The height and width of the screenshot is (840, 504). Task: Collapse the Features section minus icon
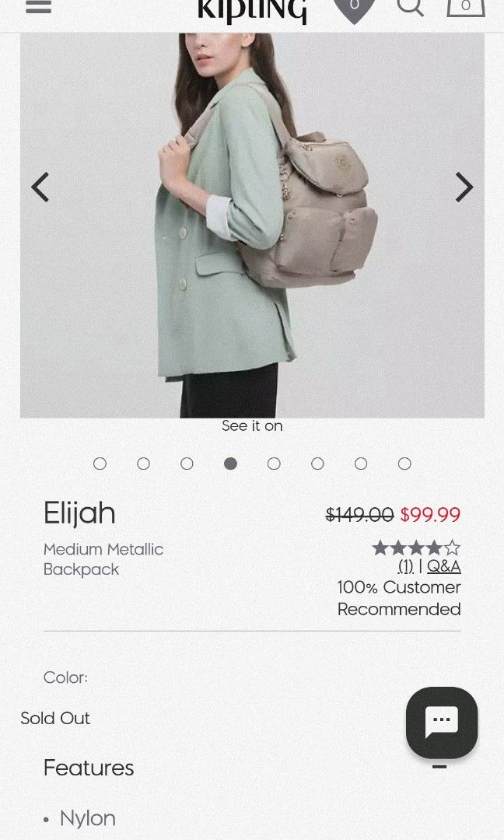(x=439, y=767)
